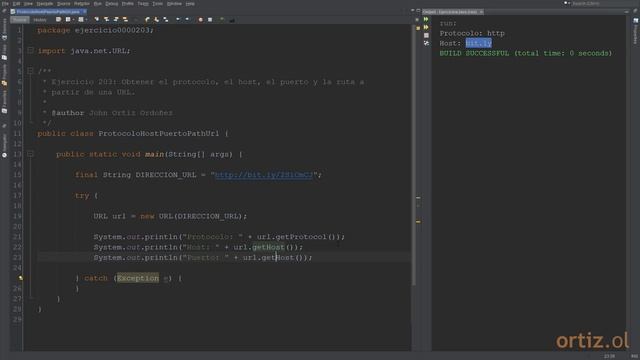Viewport: 640px width, 360px height.
Task: Open the File menu
Action: tap(5, 4)
